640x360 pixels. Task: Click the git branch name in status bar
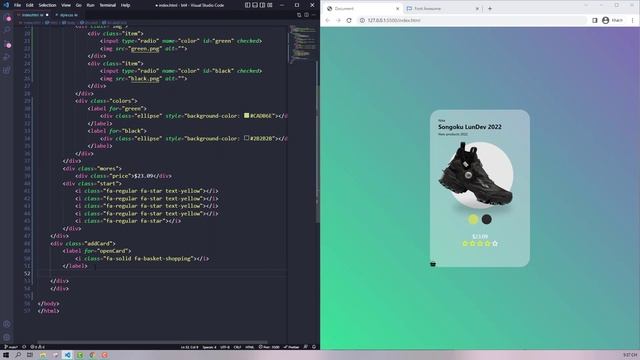point(11,347)
